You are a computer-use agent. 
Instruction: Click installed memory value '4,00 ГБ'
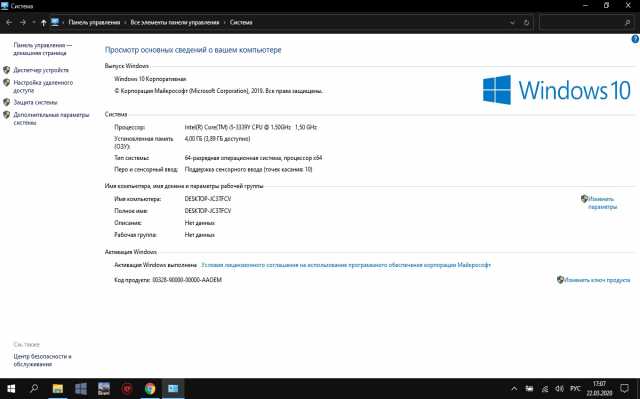(217, 139)
